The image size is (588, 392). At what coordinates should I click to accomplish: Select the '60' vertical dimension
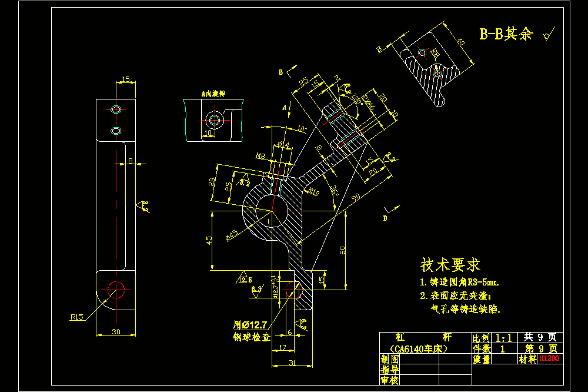(x=343, y=250)
